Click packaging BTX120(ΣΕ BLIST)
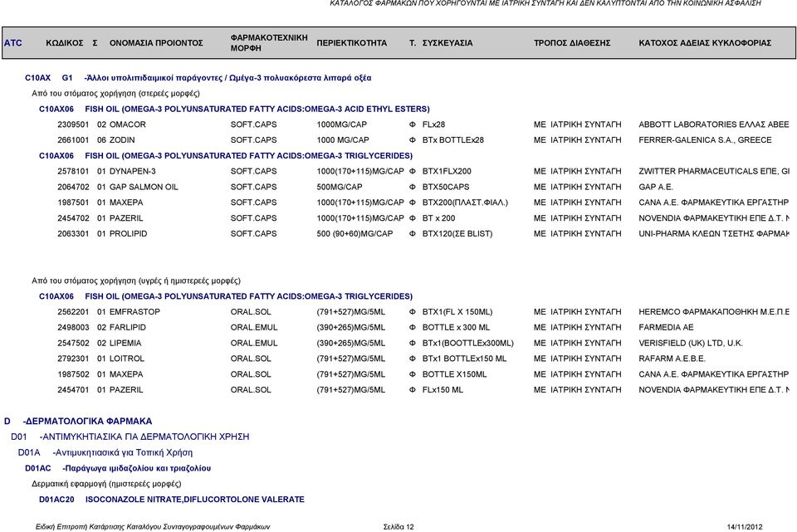The width and height of the screenshot is (797, 532). pyautogui.click(x=457, y=234)
